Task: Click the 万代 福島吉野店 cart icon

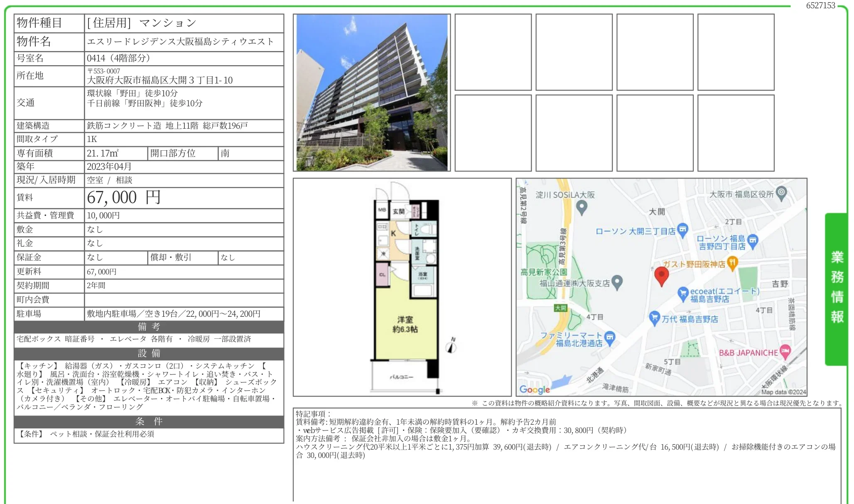Action: pos(654,318)
